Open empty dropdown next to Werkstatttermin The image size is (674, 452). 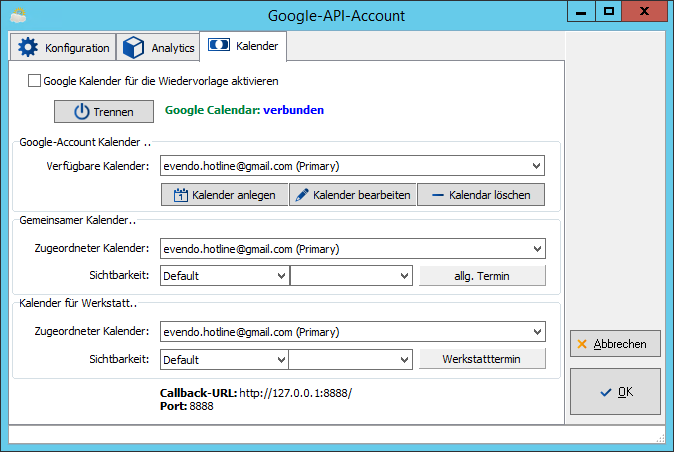point(404,359)
